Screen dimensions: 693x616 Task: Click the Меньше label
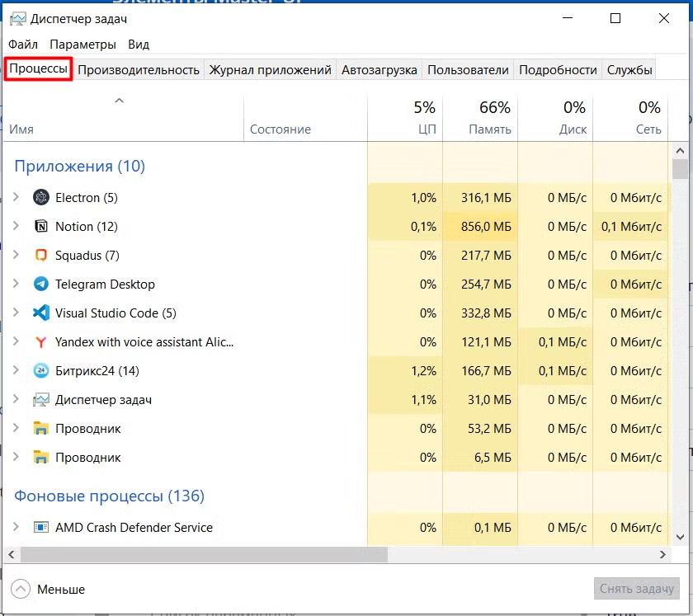pyautogui.click(x=61, y=589)
